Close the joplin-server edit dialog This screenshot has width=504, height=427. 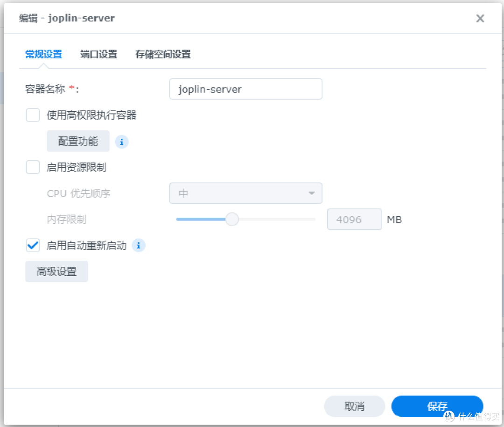click(480, 18)
